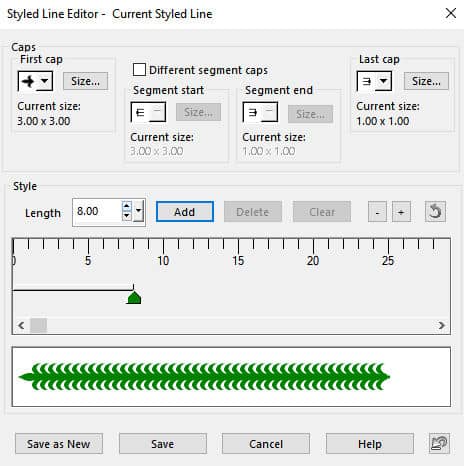464x466 pixels.
Task: Click the Last cap preview icon
Action: click(x=367, y=81)
